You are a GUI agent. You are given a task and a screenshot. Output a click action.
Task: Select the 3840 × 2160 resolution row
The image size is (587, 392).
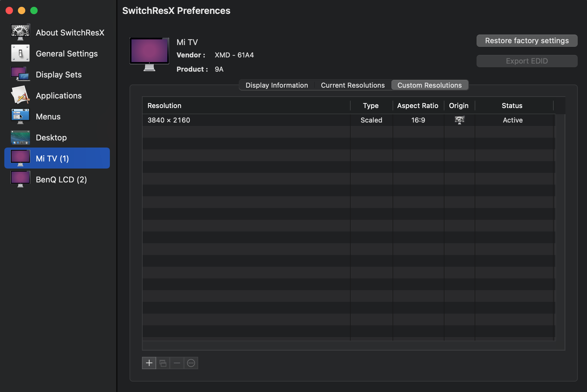[247, 120]
